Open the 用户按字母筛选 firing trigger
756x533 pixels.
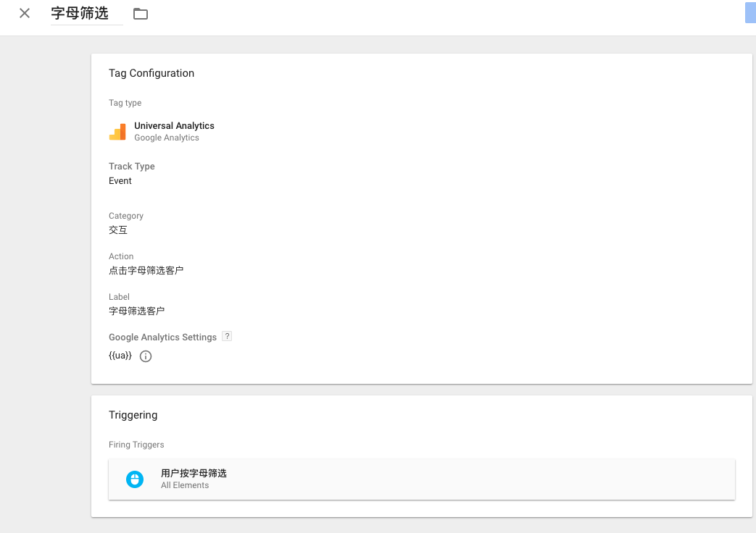pyautogui.click(x=421, y=479)
